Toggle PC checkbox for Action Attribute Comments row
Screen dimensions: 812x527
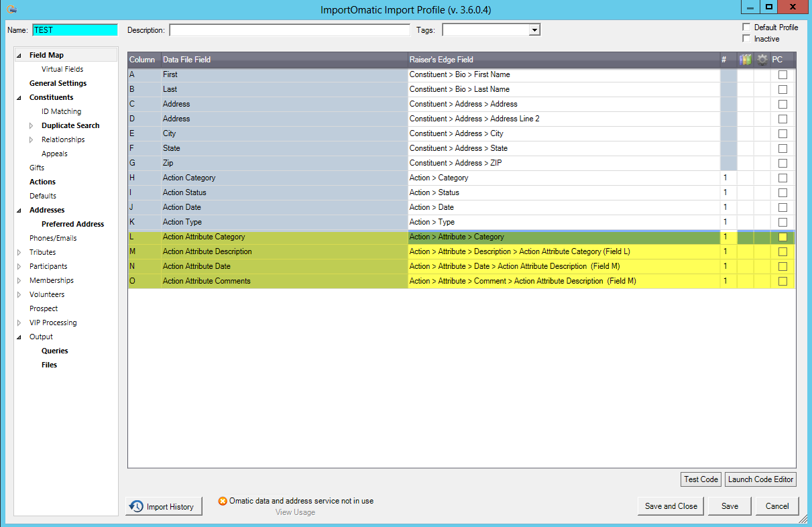pyautogui.click(x=782, y=282)
